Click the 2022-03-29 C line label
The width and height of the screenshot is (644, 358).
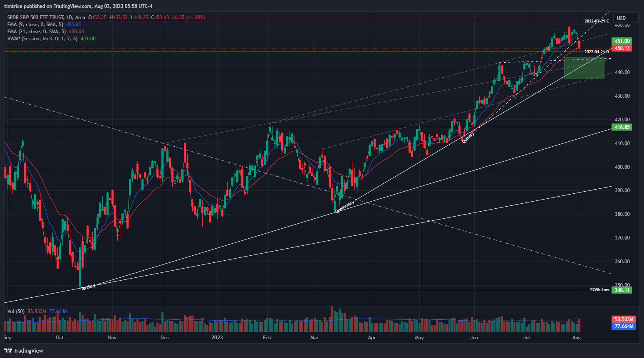(x=597, y=21)
